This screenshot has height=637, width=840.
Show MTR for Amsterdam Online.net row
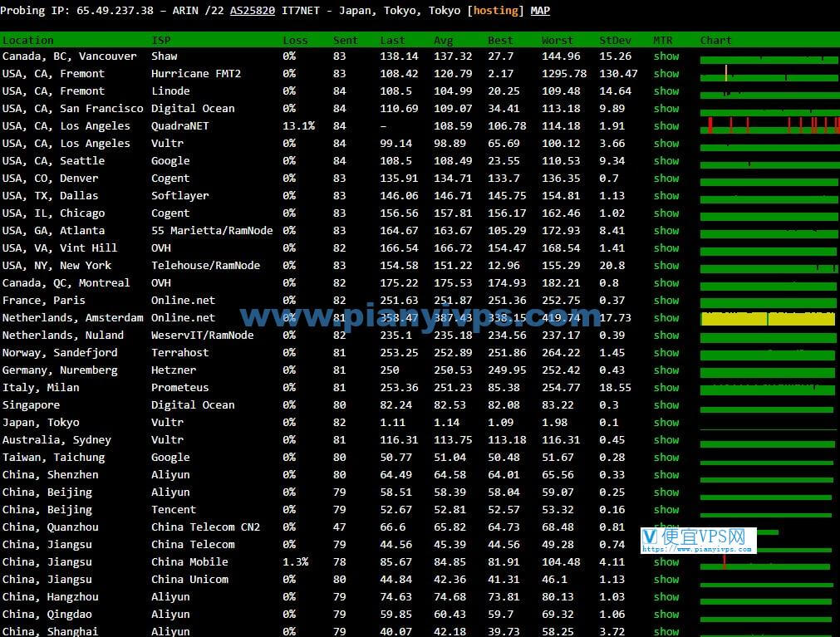point(666,318)
